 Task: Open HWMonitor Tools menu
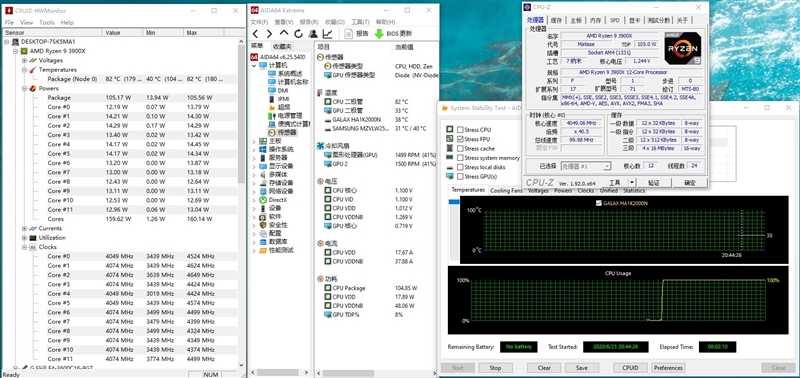pyautogui.click(x=46, y=22)
